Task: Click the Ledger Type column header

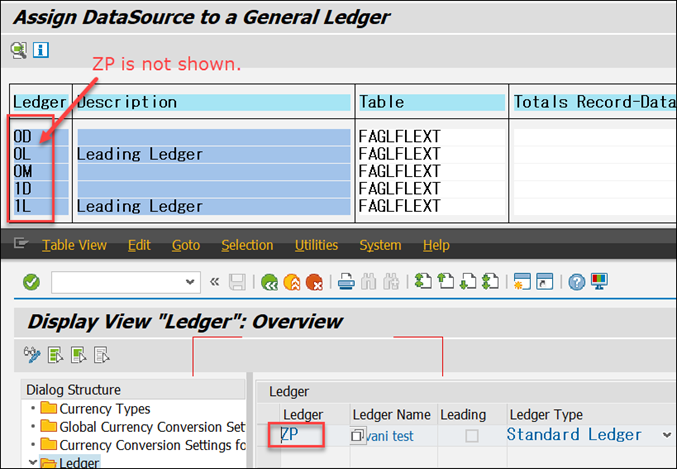Action: click(546, 415)
